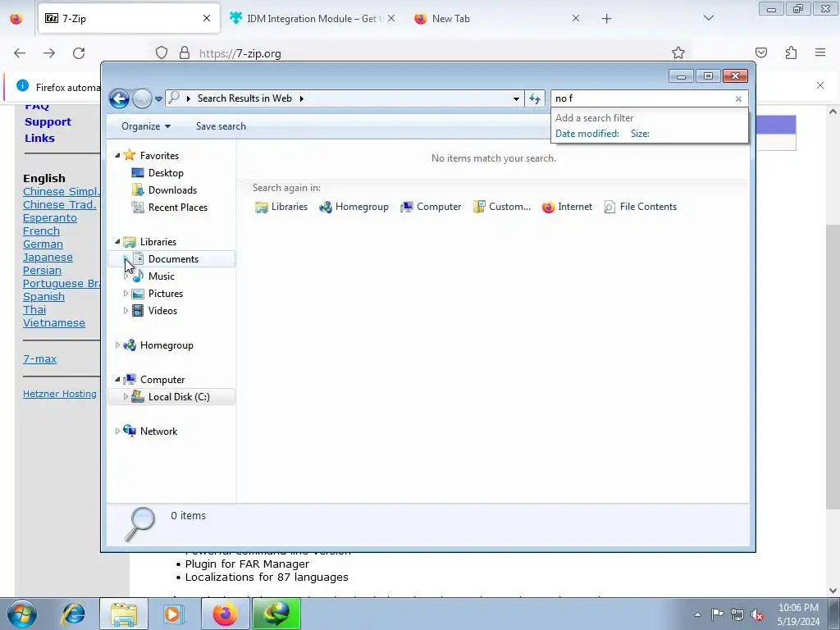Select Desktop in Favorites
Image resolution: width=840 pixels, height=630 pixels.
coord(166,173)
